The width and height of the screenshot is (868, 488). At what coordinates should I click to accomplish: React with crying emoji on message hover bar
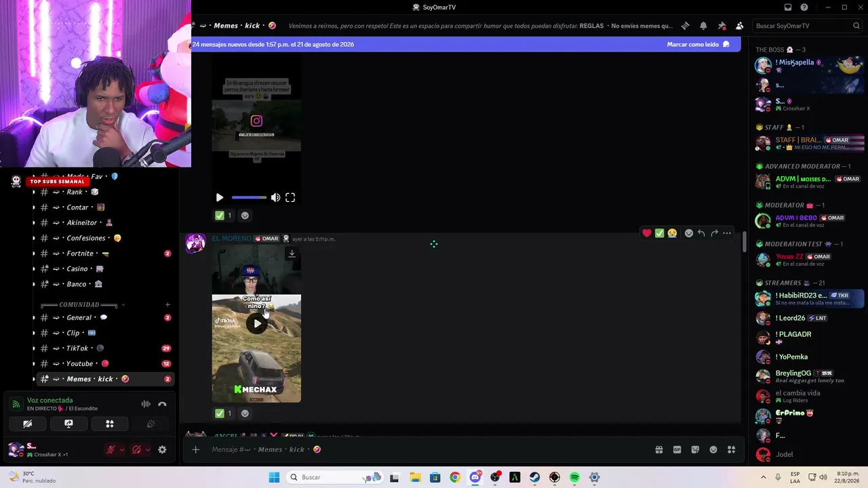[x=672, y=233]
